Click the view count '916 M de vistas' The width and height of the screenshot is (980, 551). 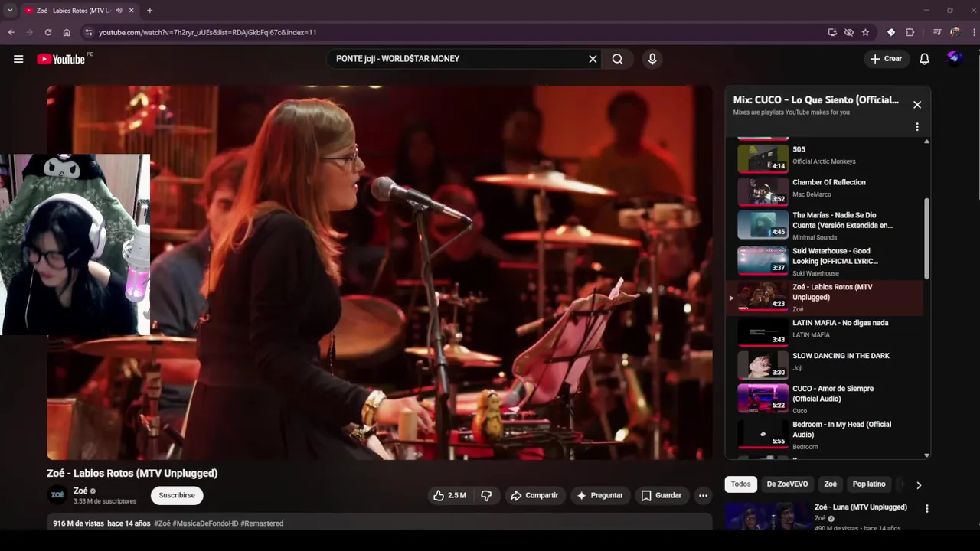(x=78, y=523)
